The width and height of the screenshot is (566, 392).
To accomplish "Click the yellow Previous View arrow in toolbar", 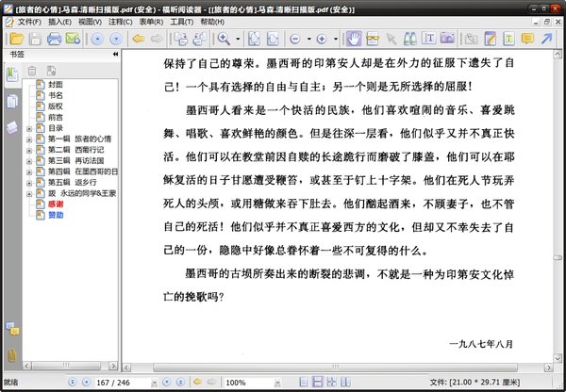I will pos(139,39).
